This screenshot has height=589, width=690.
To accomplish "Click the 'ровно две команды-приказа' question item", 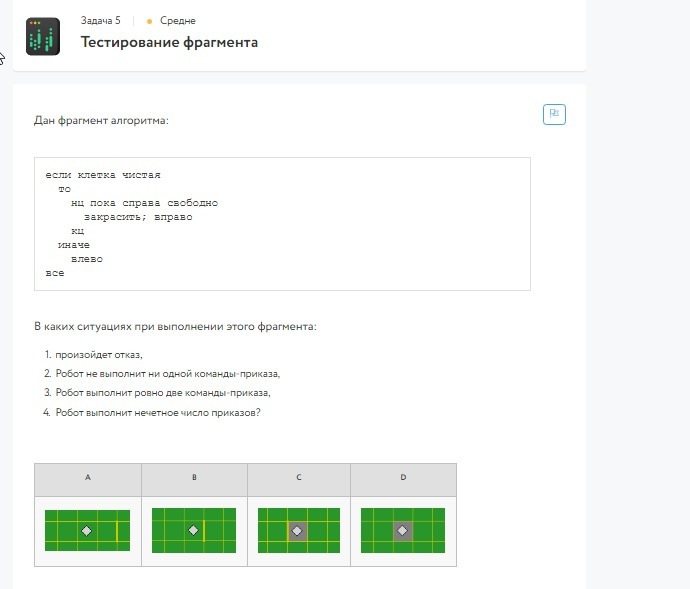I will (163, 393).
